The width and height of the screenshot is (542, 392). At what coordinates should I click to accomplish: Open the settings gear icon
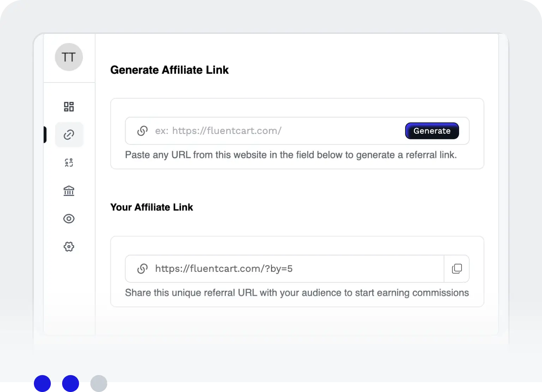pos(69,246)
